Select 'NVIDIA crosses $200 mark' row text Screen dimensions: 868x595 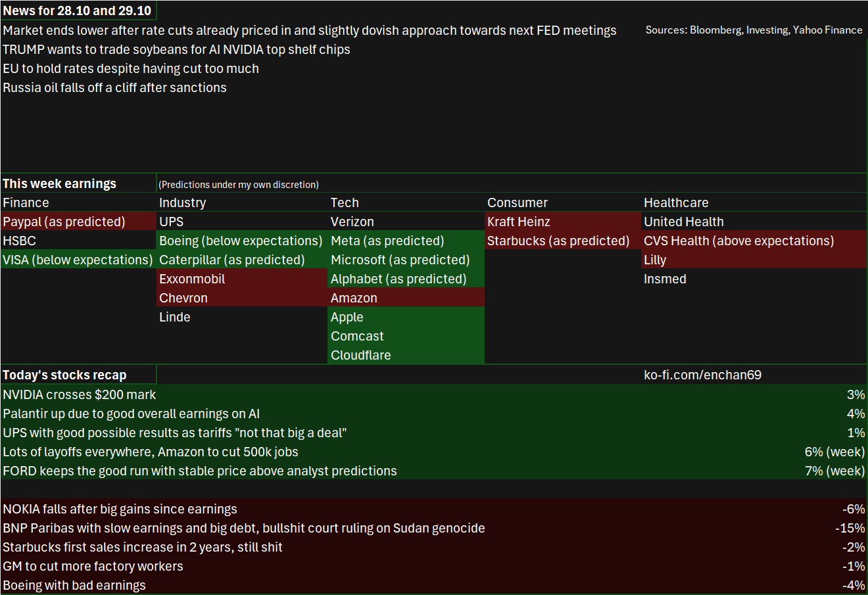[80, 394]
